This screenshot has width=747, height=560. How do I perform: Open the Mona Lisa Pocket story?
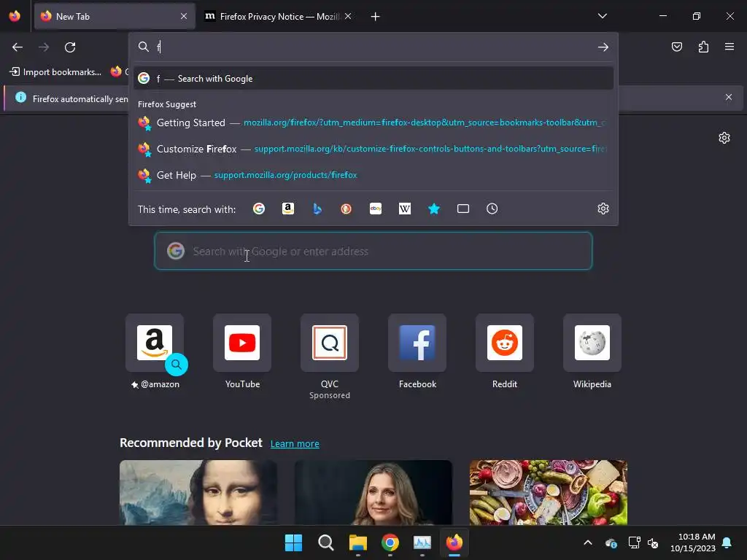click(198, 492)
